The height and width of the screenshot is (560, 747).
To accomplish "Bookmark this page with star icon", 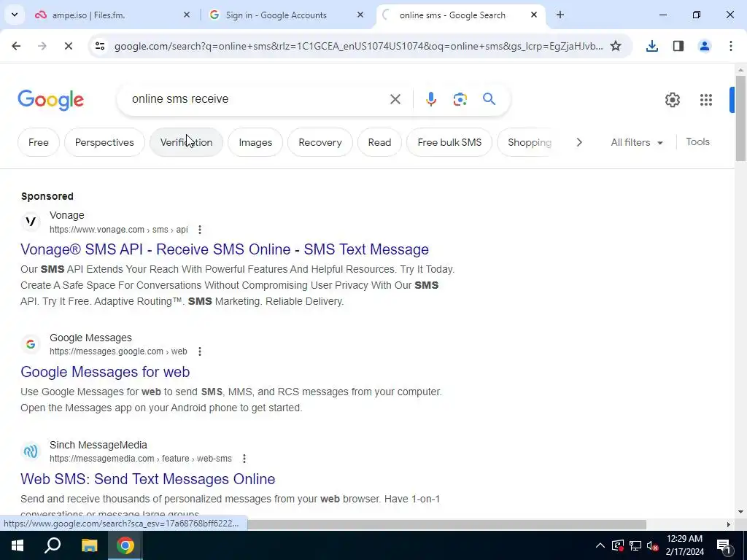I will tap(616, 46).
